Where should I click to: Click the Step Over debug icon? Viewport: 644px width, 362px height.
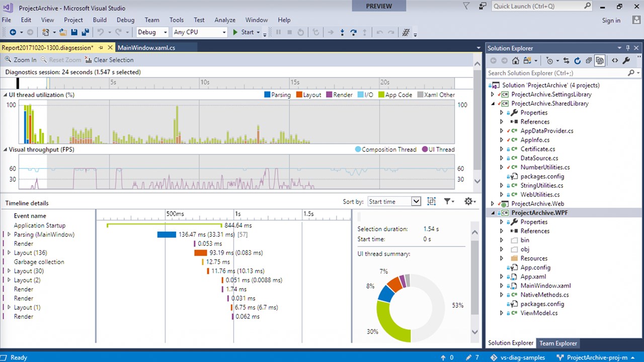coord(354,32)
